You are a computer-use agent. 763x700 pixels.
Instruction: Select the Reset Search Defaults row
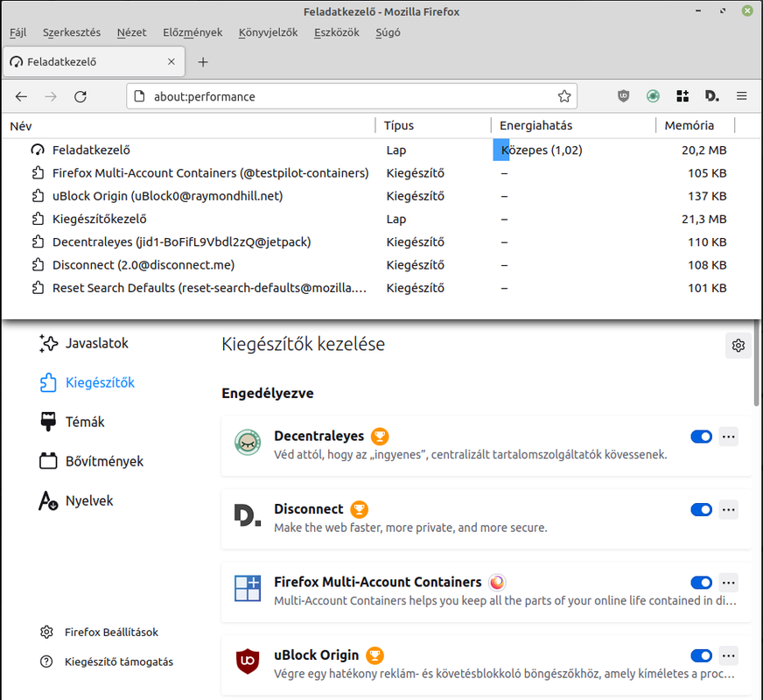[x=380, y=288]
